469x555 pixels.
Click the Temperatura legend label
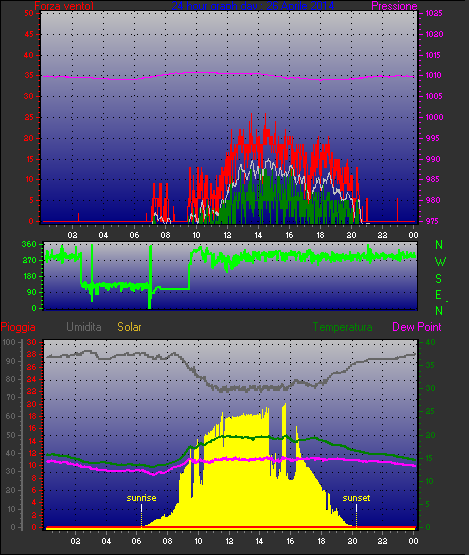(x=342, y=327)
